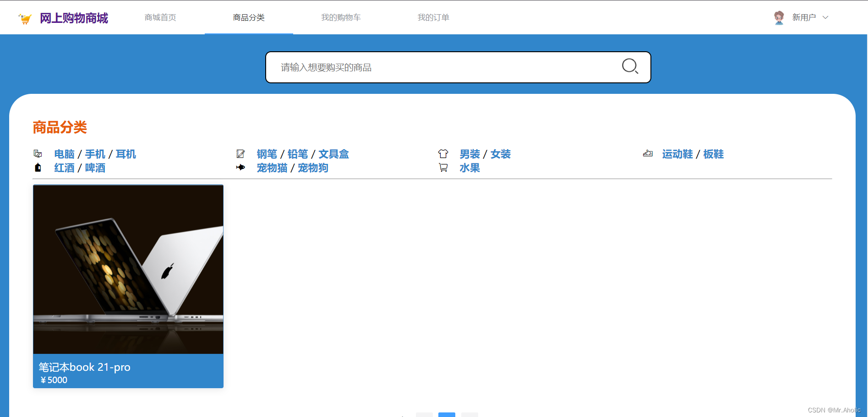Click the wine bottle icon beside 红酒
868x417 pixels.
coord(38,168)
